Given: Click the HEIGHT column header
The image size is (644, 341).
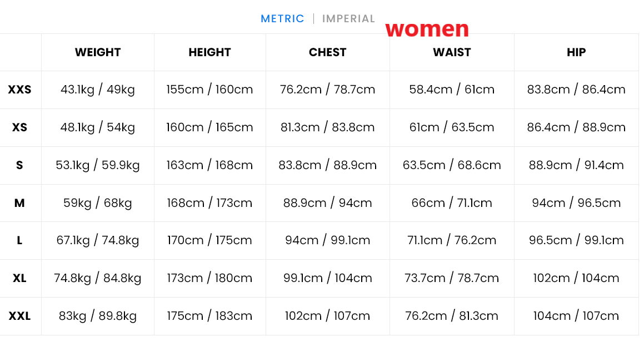Looking at the screenshot, I should [x=209, y=52].
